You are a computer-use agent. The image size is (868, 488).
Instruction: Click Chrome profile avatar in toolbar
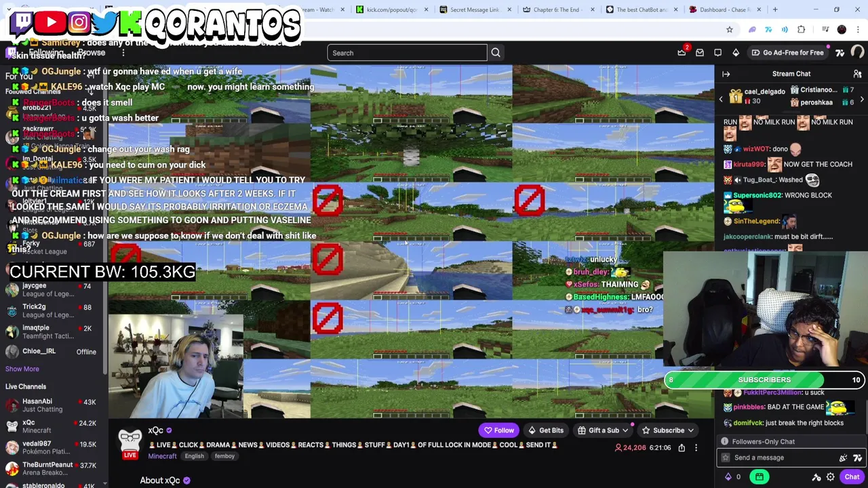842,29
